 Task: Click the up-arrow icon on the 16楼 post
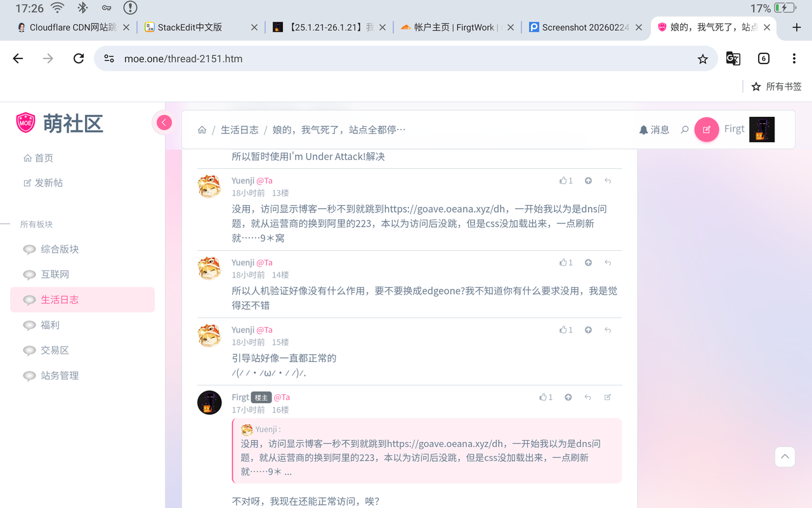[568, 398]
